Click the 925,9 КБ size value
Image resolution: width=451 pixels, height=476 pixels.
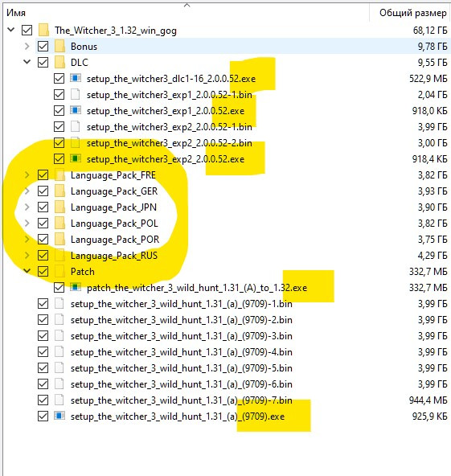429,416
